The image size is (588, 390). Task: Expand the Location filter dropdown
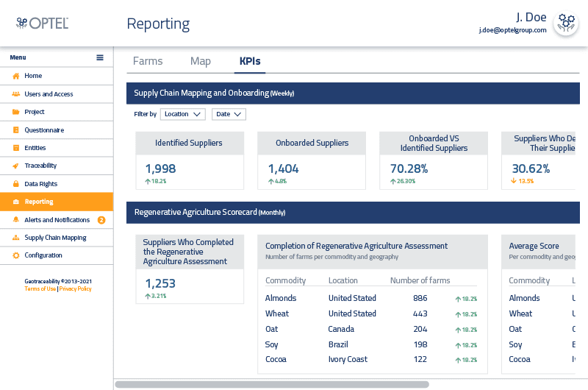click(182, 114)
